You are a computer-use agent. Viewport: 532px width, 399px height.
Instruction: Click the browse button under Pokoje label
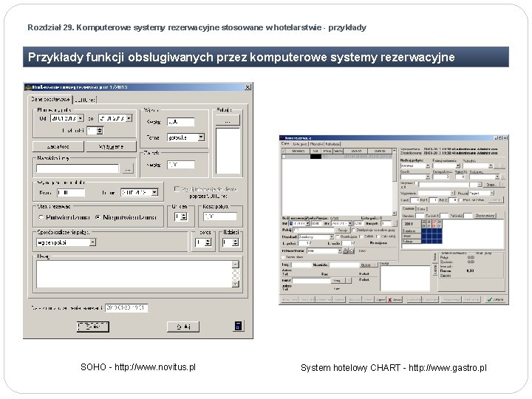point(228,120)
